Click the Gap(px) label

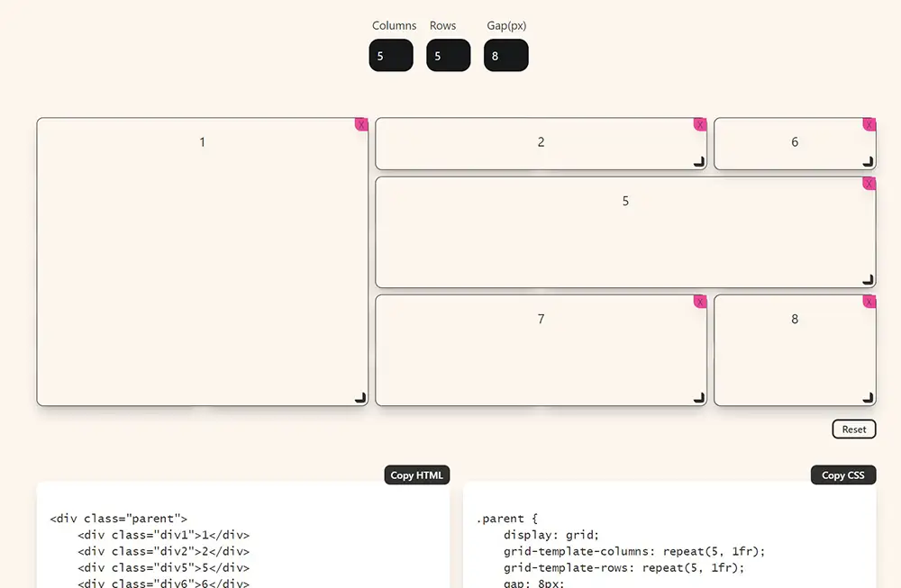pyautogui.click(x=506, y=26)
